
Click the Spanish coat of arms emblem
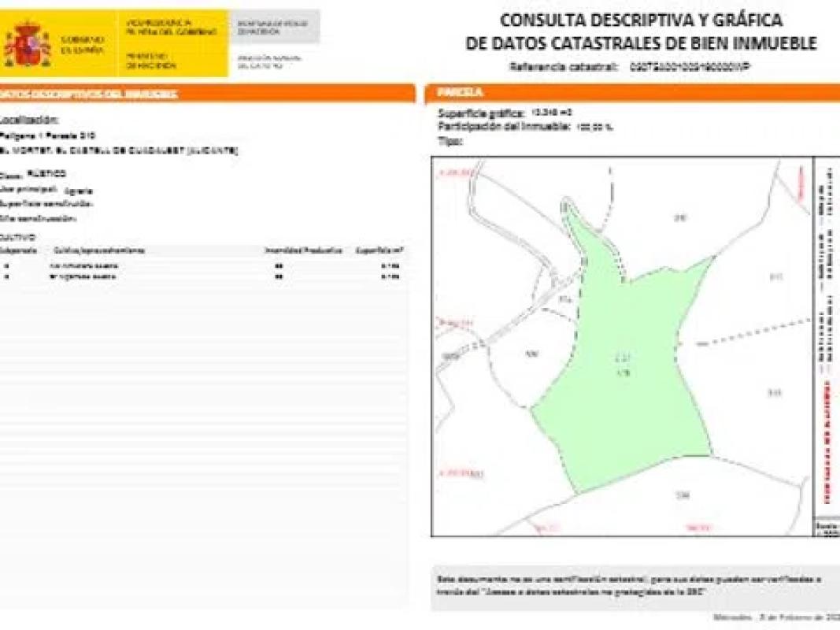[28, 45]
